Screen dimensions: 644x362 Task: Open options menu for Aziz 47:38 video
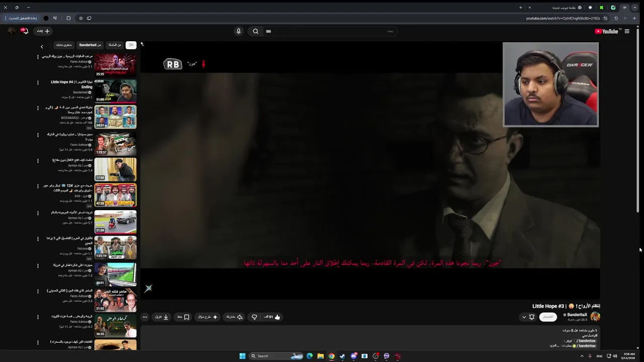(x=38, y=186)
